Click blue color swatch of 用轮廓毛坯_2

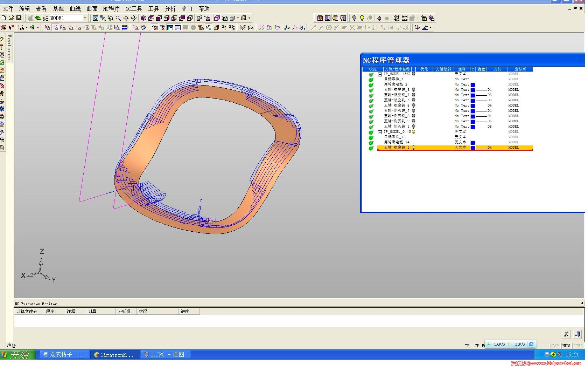click(x=473, y=85)
